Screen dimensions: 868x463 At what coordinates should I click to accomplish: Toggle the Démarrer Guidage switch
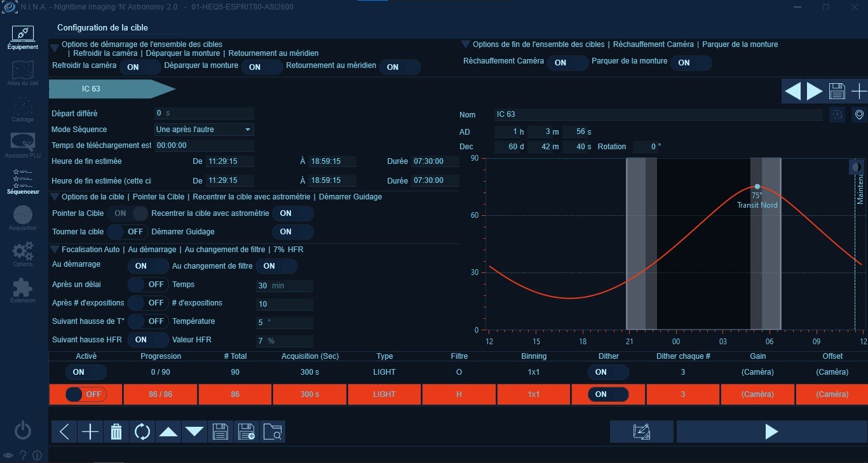(293, 232)
